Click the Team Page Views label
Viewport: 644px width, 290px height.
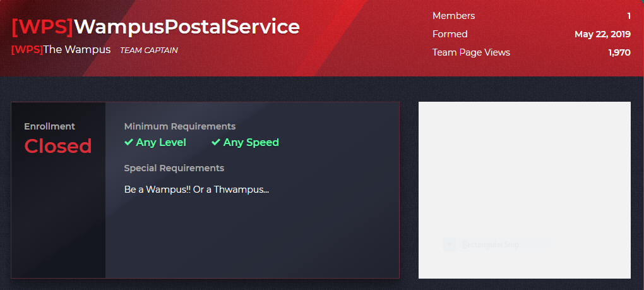(471, 52)
